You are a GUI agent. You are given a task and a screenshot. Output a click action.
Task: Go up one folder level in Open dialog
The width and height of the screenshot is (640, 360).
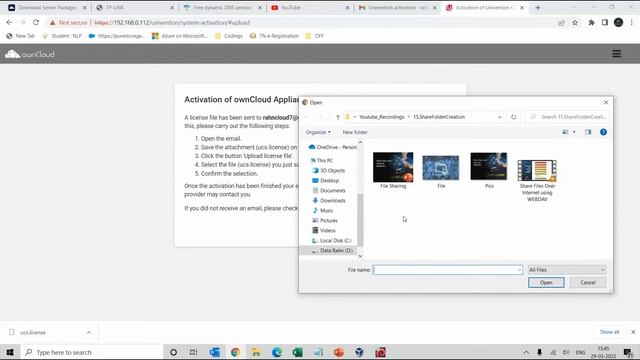[x=338, y=117]
